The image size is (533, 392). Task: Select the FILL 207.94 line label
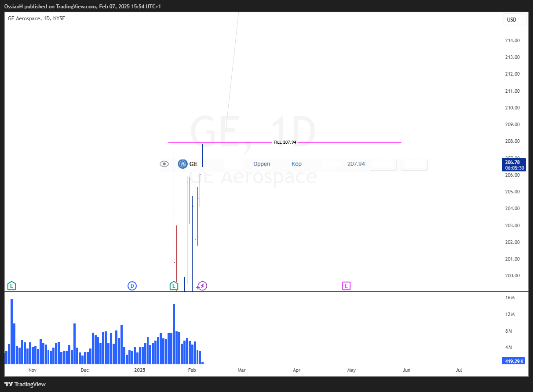pyautogui.click(x=285, y=142)
